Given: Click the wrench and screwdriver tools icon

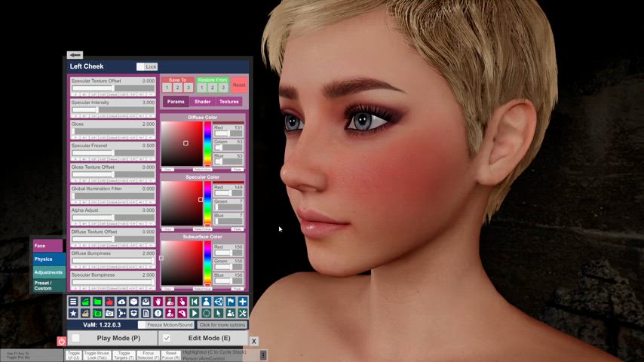Looking at the screenshot, I should 242,313.
